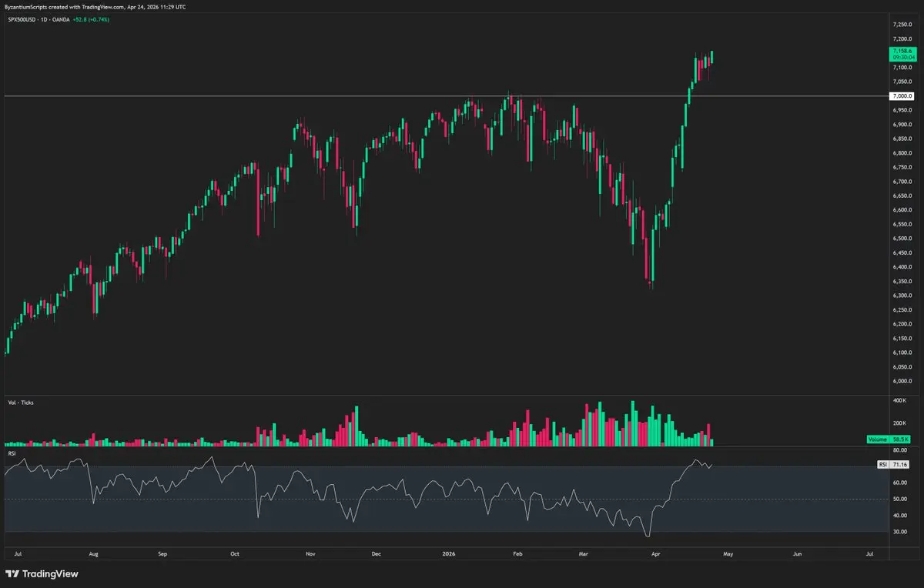Viewport: 924px width, 588px height.
Task: Click the 6,000.0 price axis label
Action: coord(902,381)
